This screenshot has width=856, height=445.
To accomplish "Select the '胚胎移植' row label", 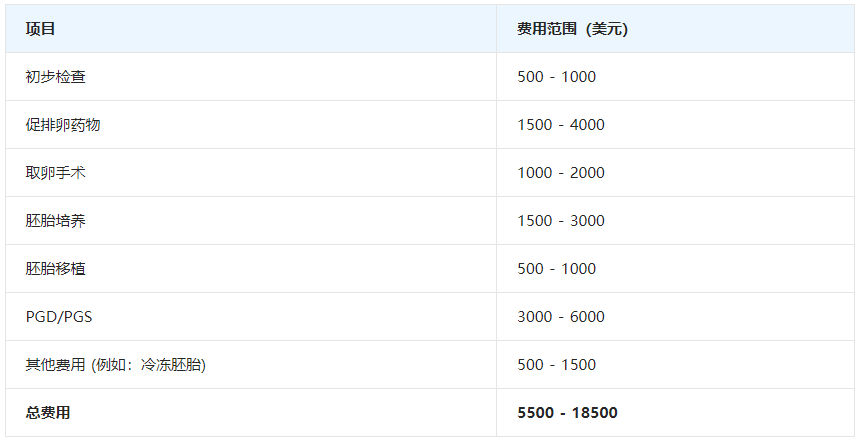I will click(x=56, y=269).
